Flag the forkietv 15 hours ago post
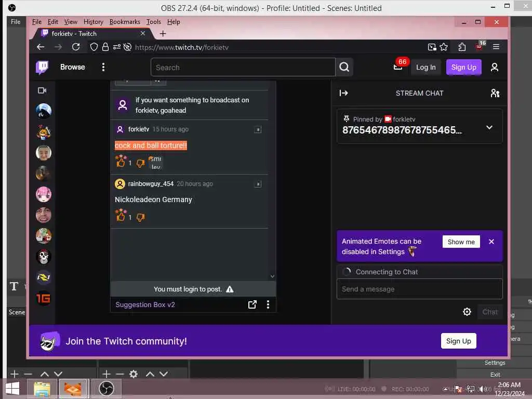Viewport: 532px width, 399px height. point(258,129)
